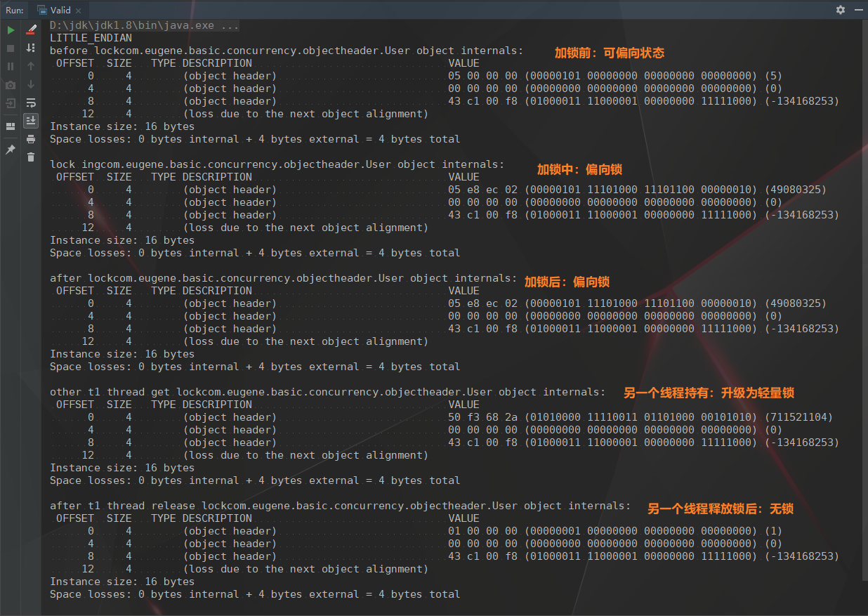Hide the Run tool window with dash button
Image resolution: width=868 pixels, height=616 pixels.
[x=858, y=10]
